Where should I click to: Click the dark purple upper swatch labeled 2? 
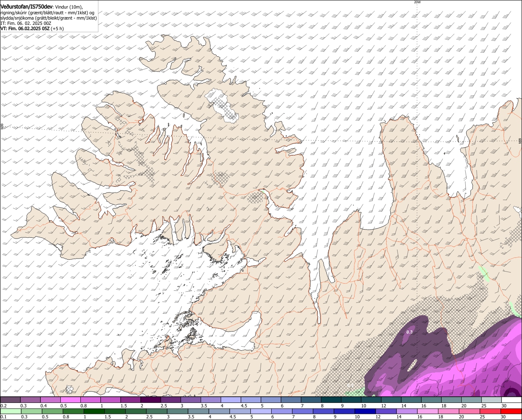pos(150,400)
